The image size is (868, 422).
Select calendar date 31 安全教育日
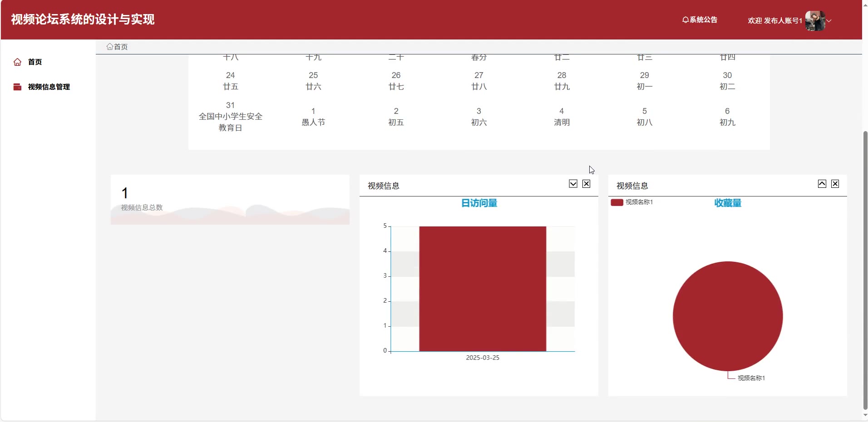click(230, 116)
